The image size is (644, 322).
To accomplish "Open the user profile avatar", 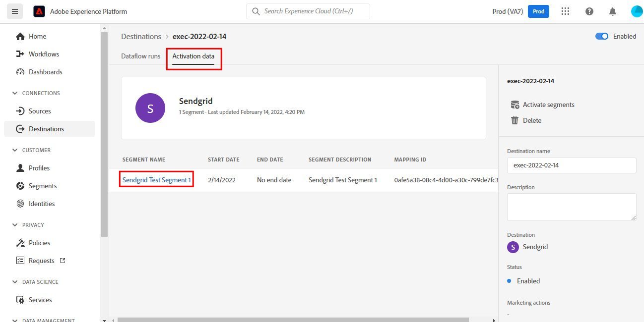I will [637, 11].
